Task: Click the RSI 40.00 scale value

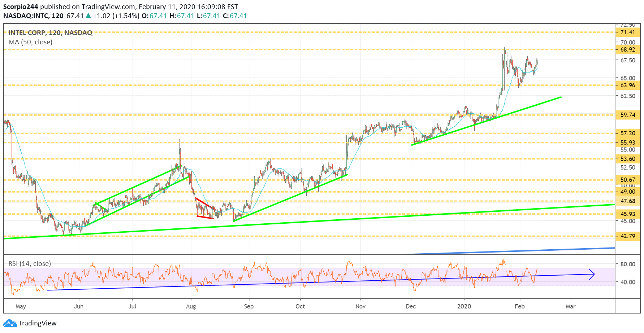Action: (628, 282)
